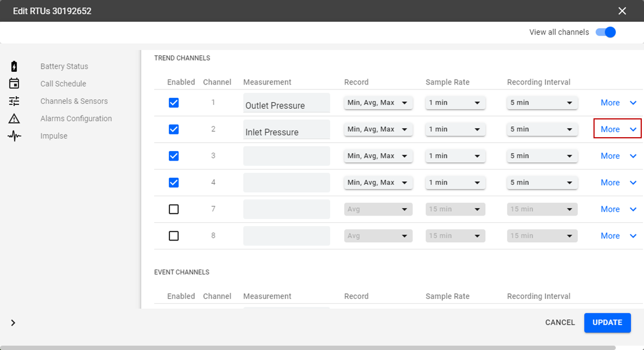Click the CANCEL button

pos(560,323)
